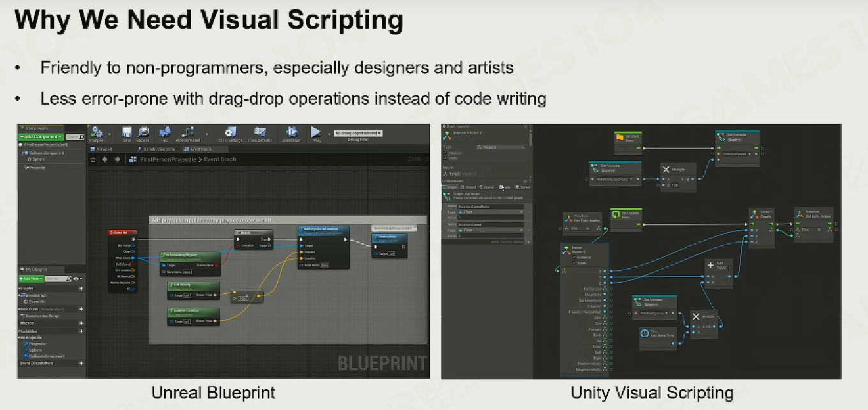Toggle Instance checkbox on Expose Vector 3 node
Image resolution: width=868 pixels, height=410 pixels.
(574, 257)
